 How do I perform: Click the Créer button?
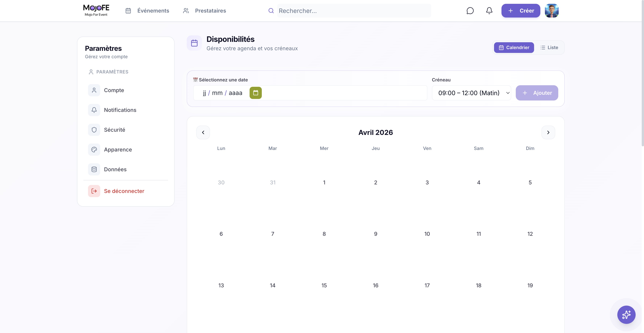tap(521, 11)
